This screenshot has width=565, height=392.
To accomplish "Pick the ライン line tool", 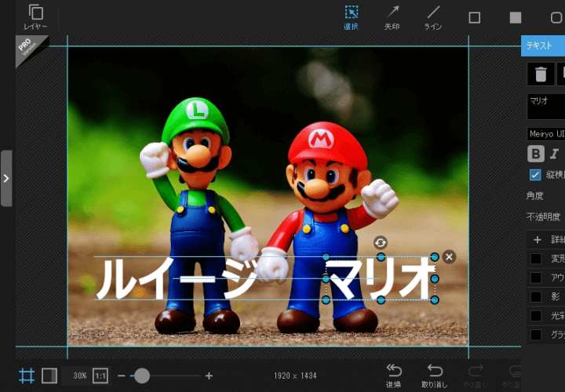I will [433, 17].
